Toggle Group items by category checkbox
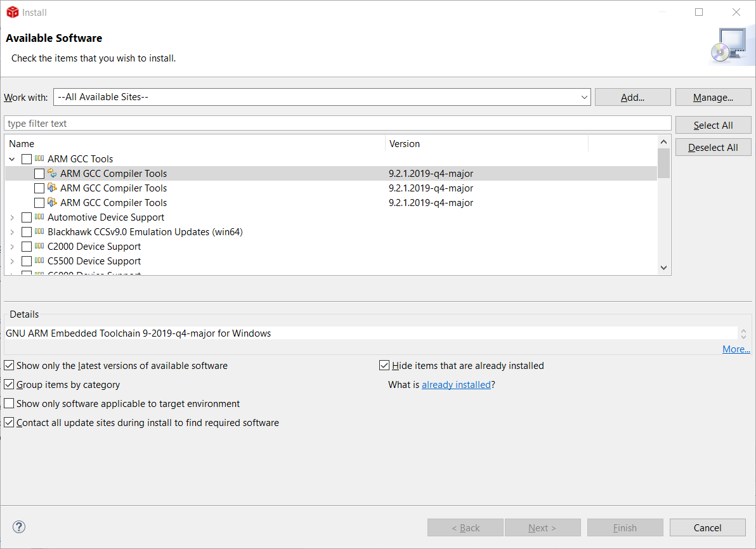Screen dimensions: 756x549 [9, 384]
